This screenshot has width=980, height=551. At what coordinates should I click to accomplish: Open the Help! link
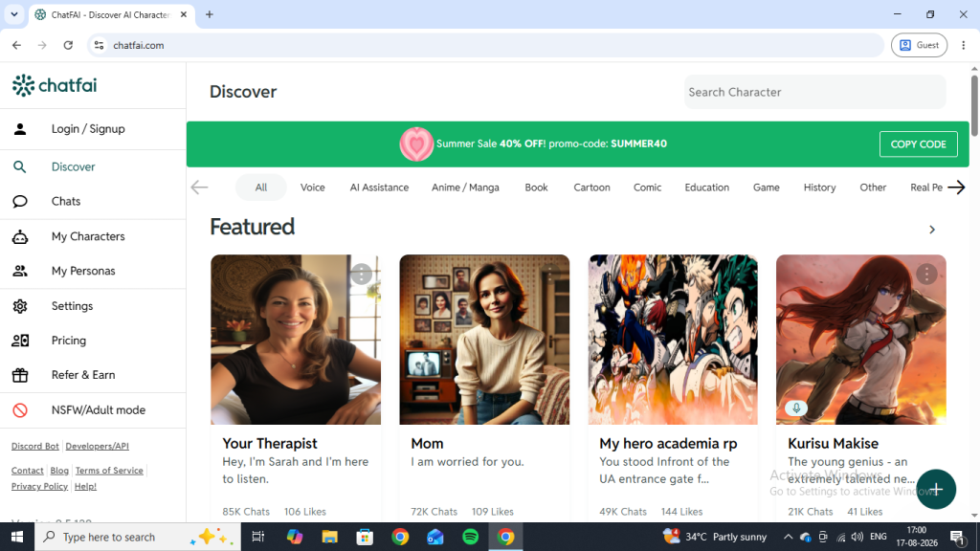pyautogui.click(x=85, y=486)
